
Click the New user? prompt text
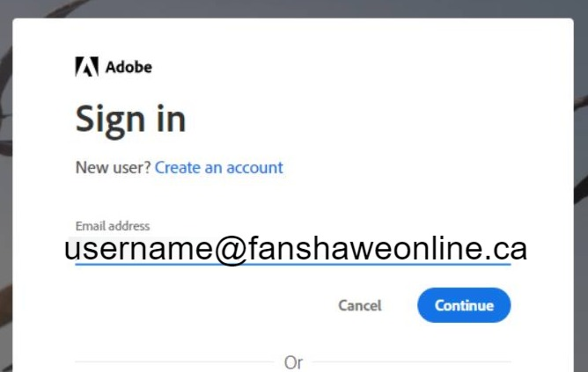[x=113, y=167]
